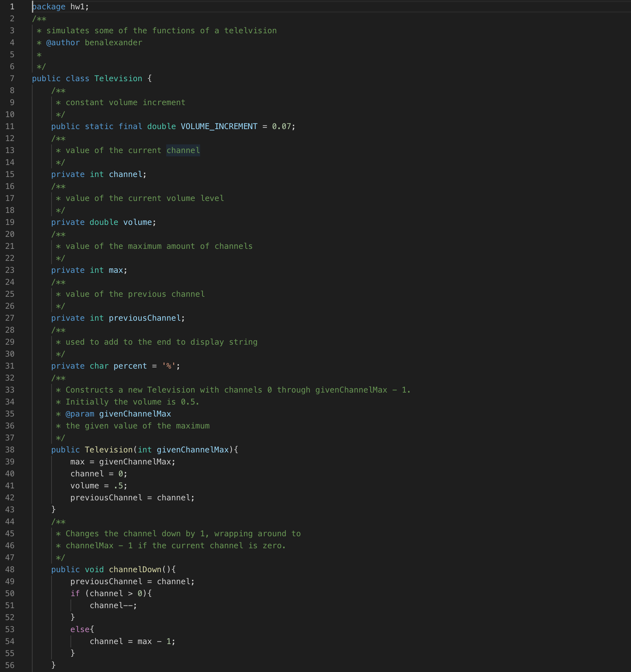Click 'channel' field declaration on line 15

(125, 174)
